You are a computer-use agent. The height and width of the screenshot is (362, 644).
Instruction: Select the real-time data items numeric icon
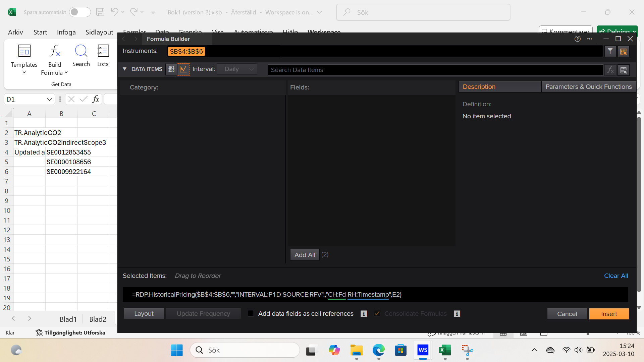[x=171, y=69]
